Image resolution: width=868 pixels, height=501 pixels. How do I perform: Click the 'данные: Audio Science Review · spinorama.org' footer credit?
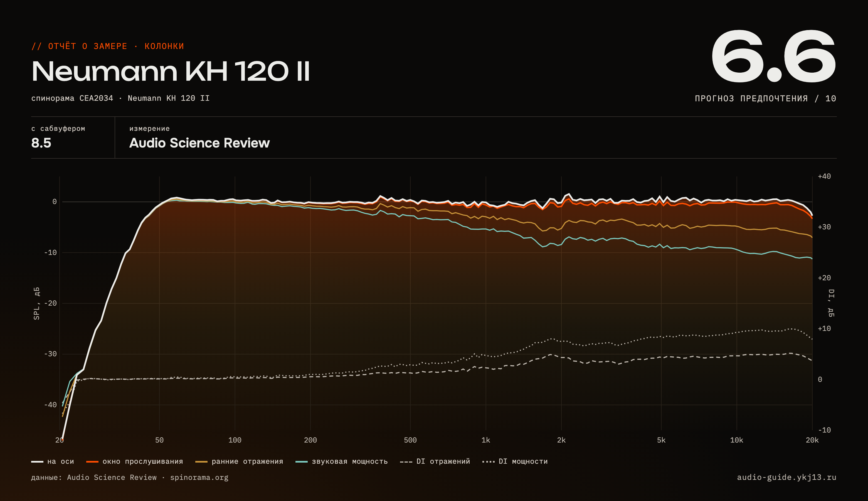click(130, 478)
